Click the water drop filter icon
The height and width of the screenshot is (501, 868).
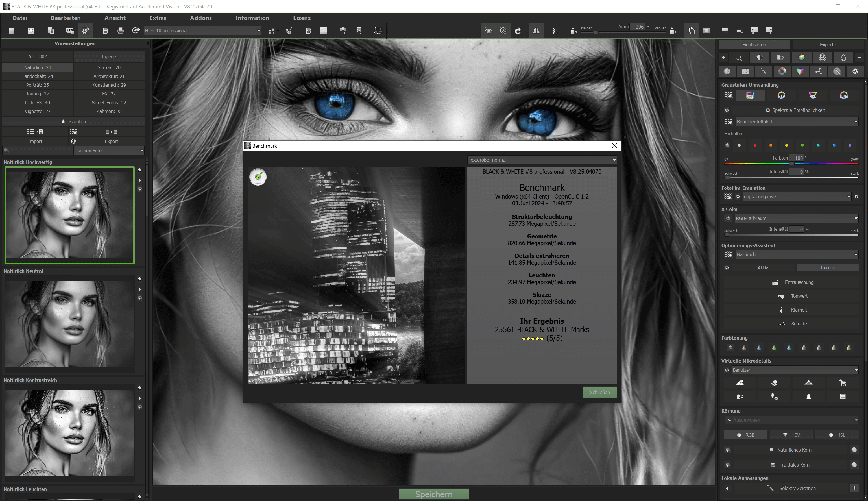[843, 57]
